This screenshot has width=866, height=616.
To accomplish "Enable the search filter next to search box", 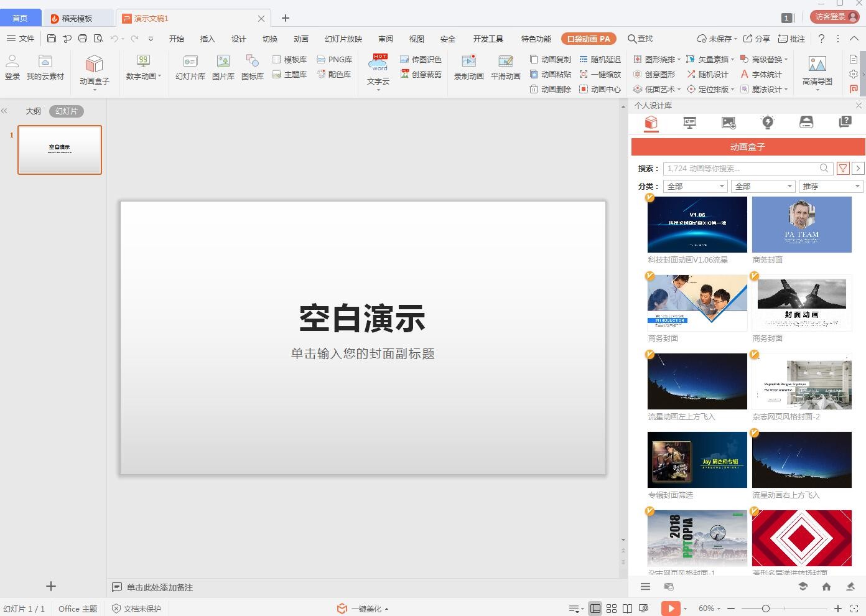I will tap(843, 168).
